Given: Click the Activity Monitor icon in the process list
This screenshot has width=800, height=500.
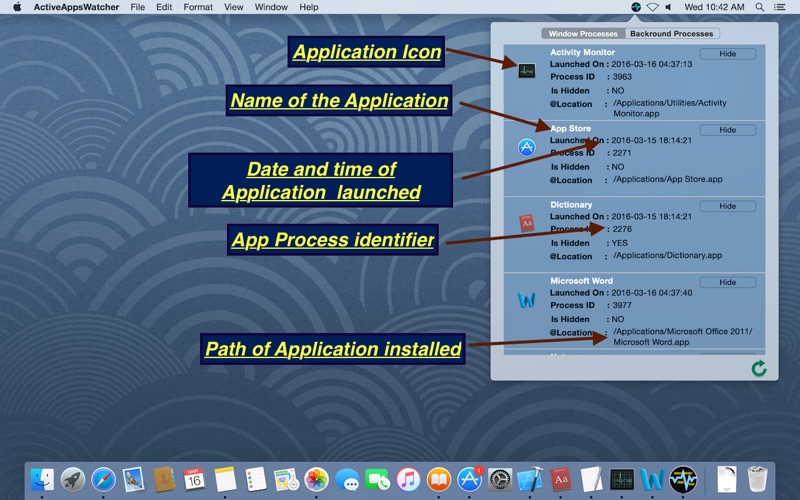Looking at the screenshot, I should tap(527, 70).
